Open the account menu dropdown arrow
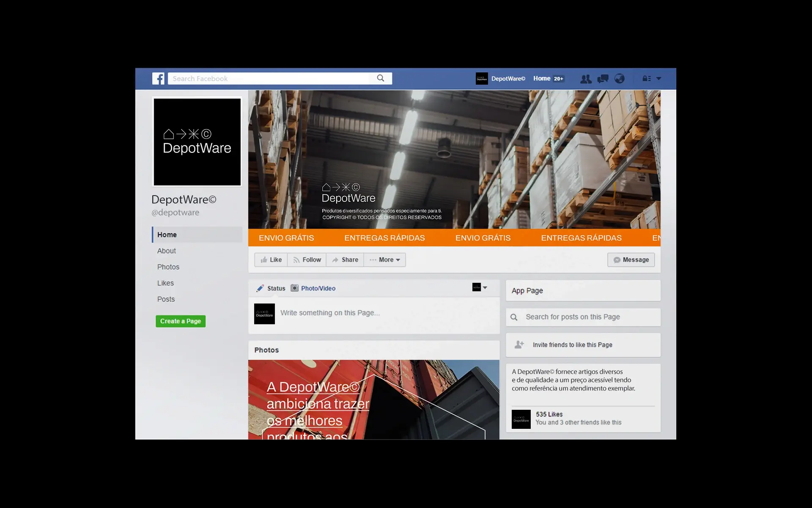This screenshot has height=508, width=812. (658, 78)
